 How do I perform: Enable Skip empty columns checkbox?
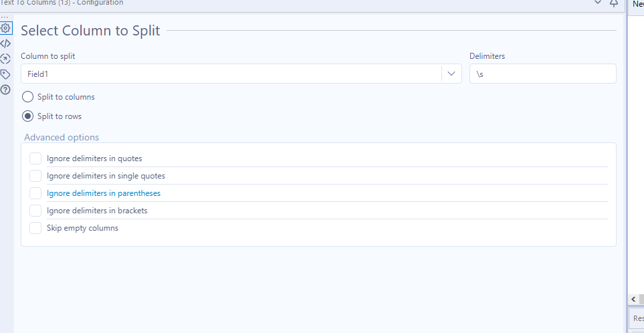coord(35,228)
